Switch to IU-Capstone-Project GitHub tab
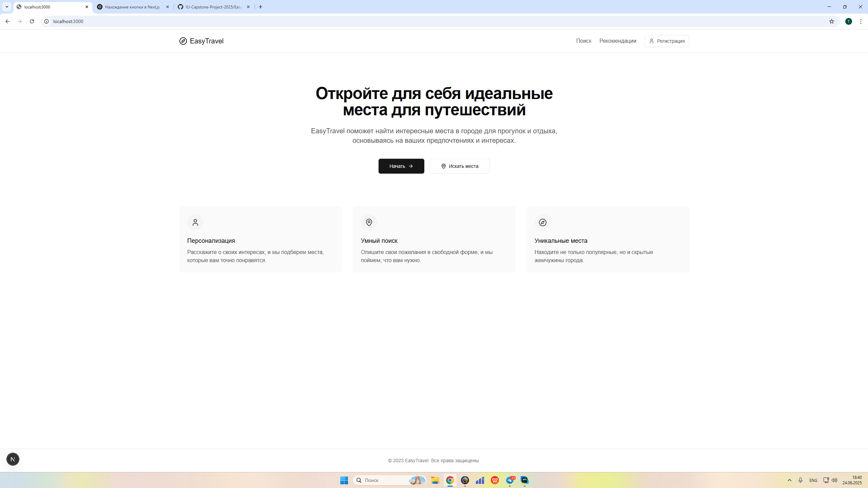The image size is (868, 488). 214,7
